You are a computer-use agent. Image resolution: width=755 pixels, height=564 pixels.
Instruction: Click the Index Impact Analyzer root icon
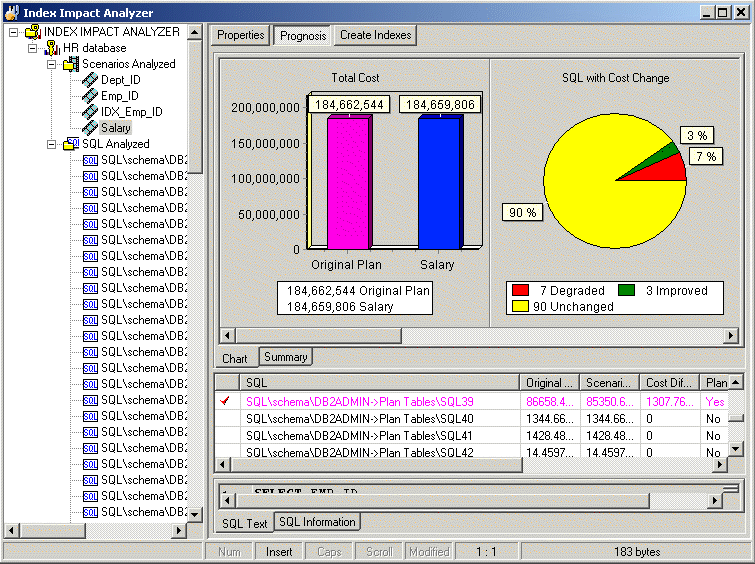coord(33,32)
